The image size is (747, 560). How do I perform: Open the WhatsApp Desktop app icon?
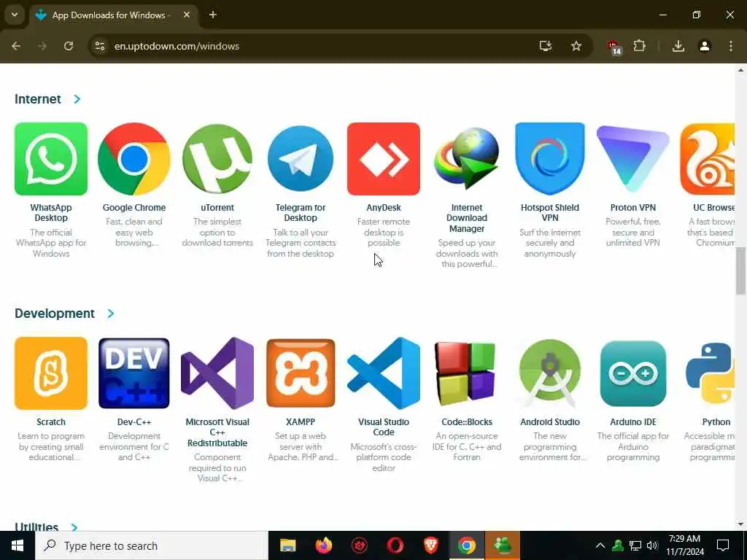click(x=51, y=158)
